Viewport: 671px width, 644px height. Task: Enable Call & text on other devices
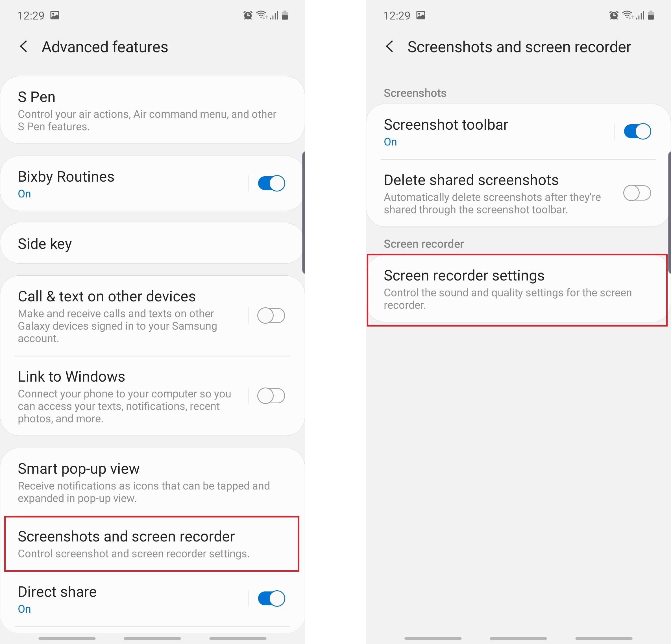click(271, 315)
